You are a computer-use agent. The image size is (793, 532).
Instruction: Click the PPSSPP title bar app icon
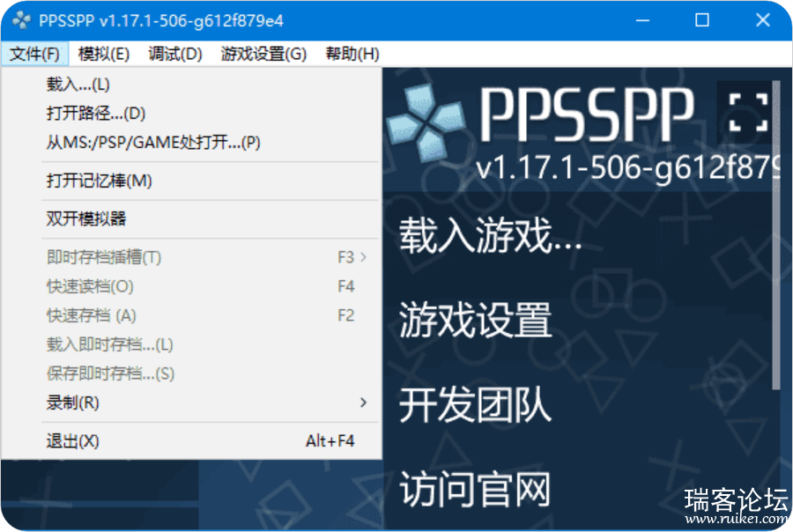[22, 21]
